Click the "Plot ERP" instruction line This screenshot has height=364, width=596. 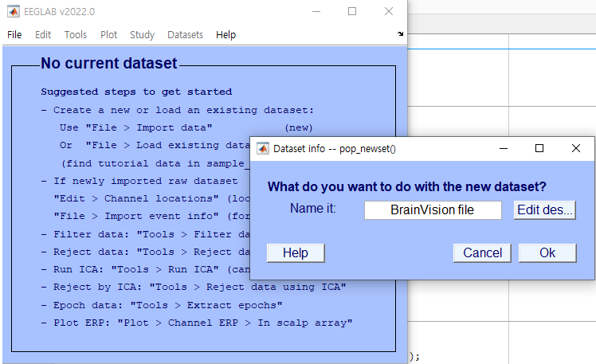tap(197, 323)
